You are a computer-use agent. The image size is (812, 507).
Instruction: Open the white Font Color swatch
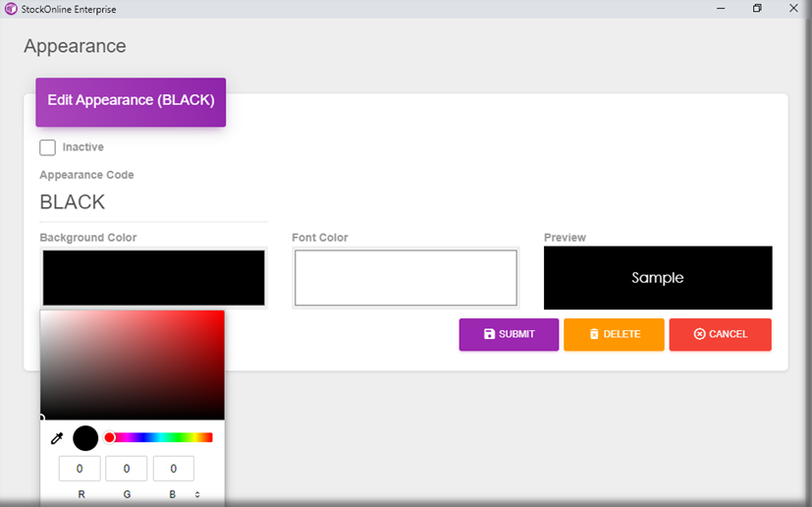(406, 278)
